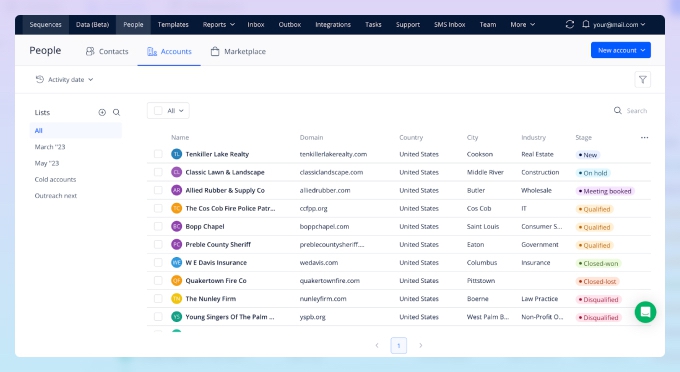Screen dimensions: 680x372
Task: Click the Meeting booked stage badge
Action: click(605, 191)
